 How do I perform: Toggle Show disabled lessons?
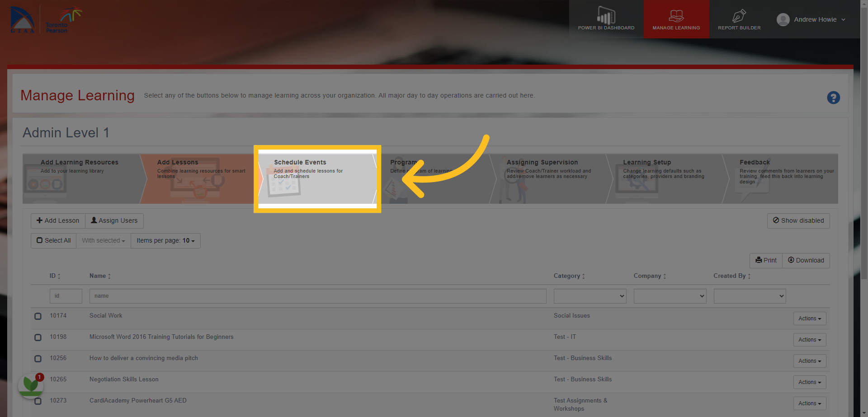[798, 220]
